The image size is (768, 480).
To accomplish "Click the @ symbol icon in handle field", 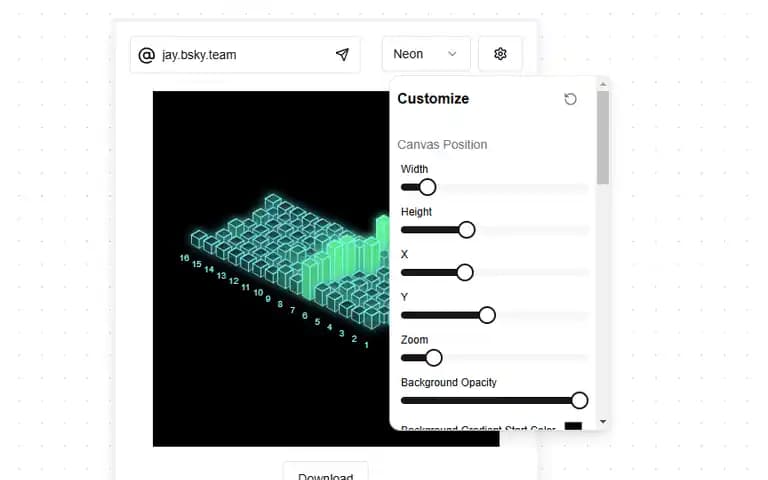I will point(146,55).
